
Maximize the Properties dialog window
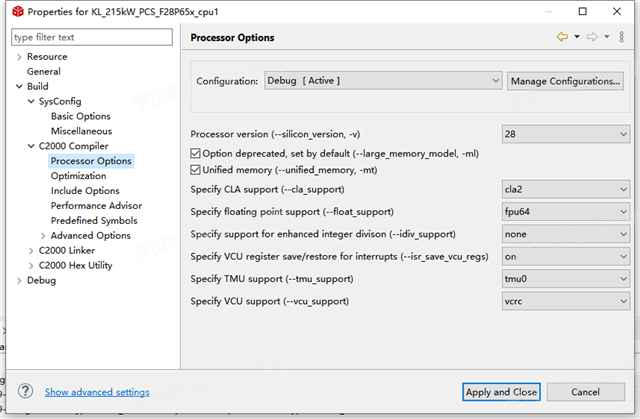click(x=582, y=11)
